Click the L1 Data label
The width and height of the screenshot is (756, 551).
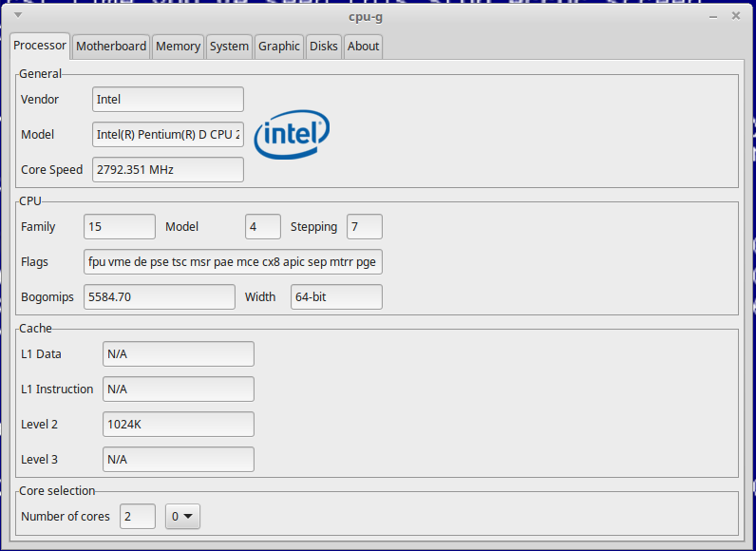[x=41, y=353]
